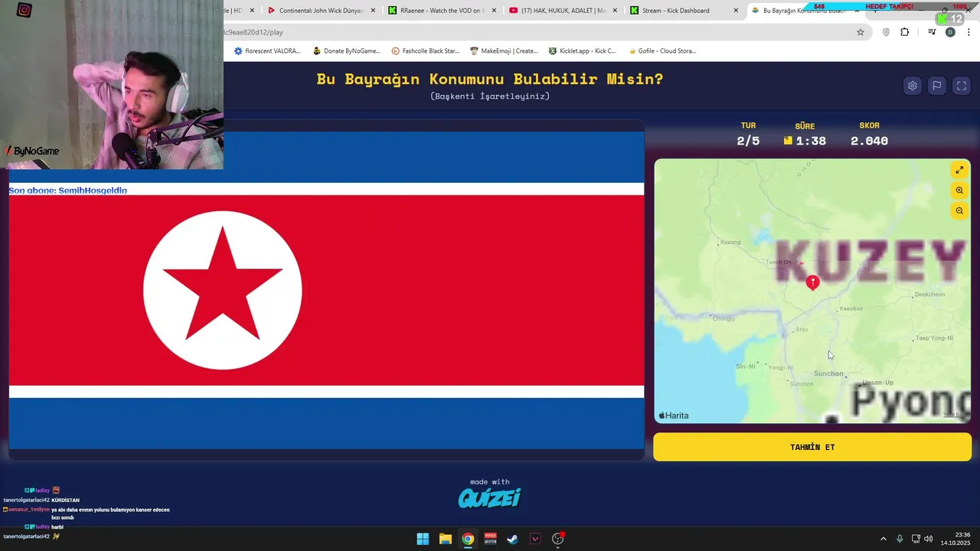Viewport: 980px width, 551px height.
Task: Click the Tur counter 2/5
Action: (x=748, y=141)
